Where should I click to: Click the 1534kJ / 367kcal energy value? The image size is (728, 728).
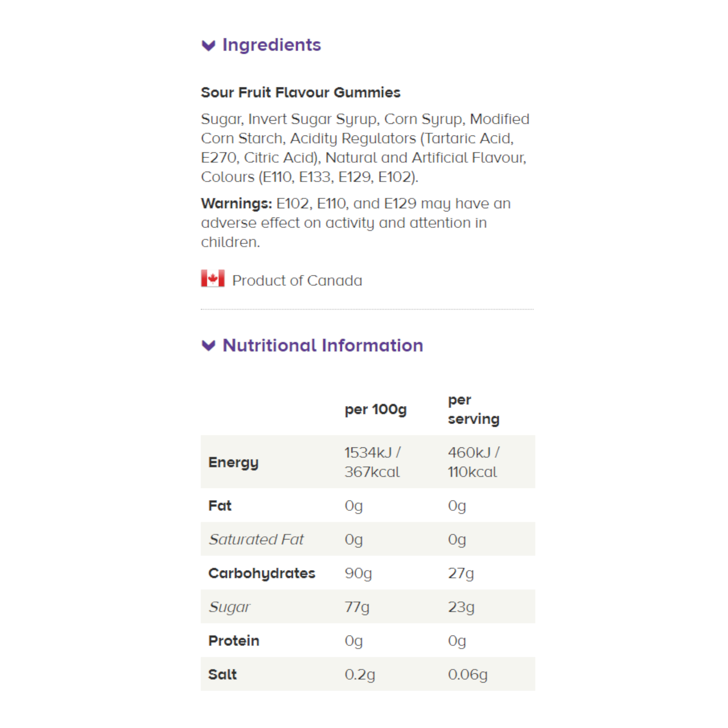pyautogui.click(x=372, y=462)
